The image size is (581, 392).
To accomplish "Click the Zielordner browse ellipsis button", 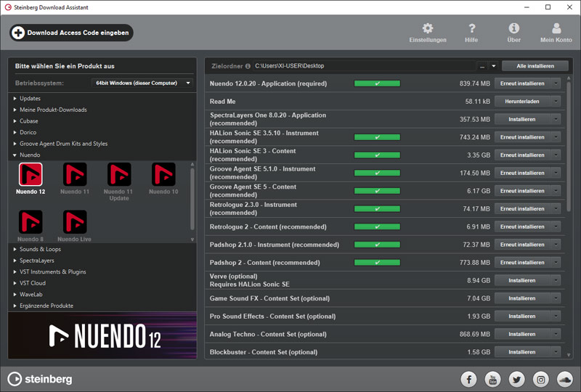I will pyautogui.click(x=482, y=66).
